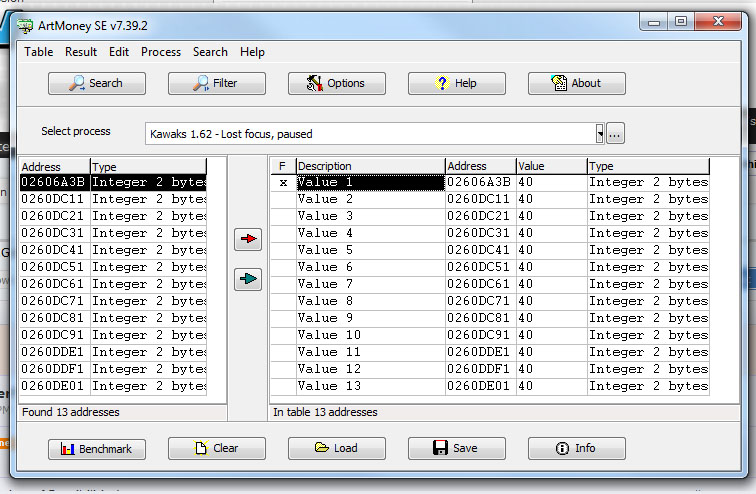
Task: Open the Filter button
Action: tap(216, 83)
